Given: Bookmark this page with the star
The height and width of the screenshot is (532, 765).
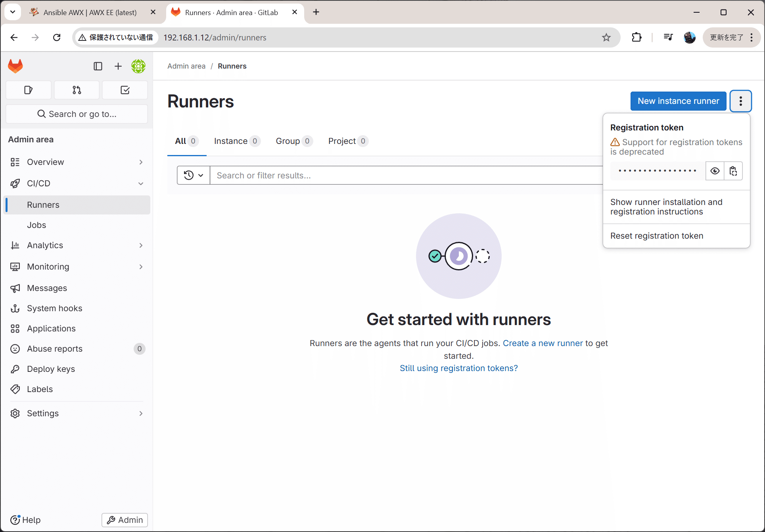Looking at the screenshot, I should coord(606,37).
